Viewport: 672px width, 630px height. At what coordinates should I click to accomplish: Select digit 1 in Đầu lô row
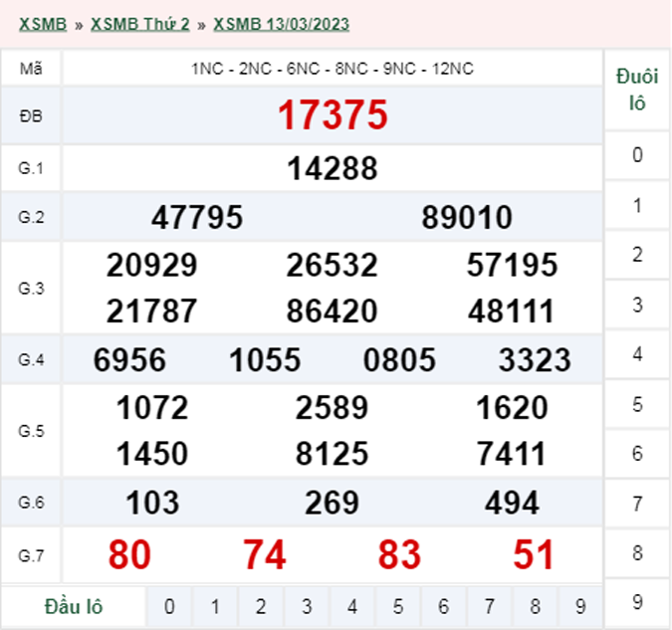(215, 606)
